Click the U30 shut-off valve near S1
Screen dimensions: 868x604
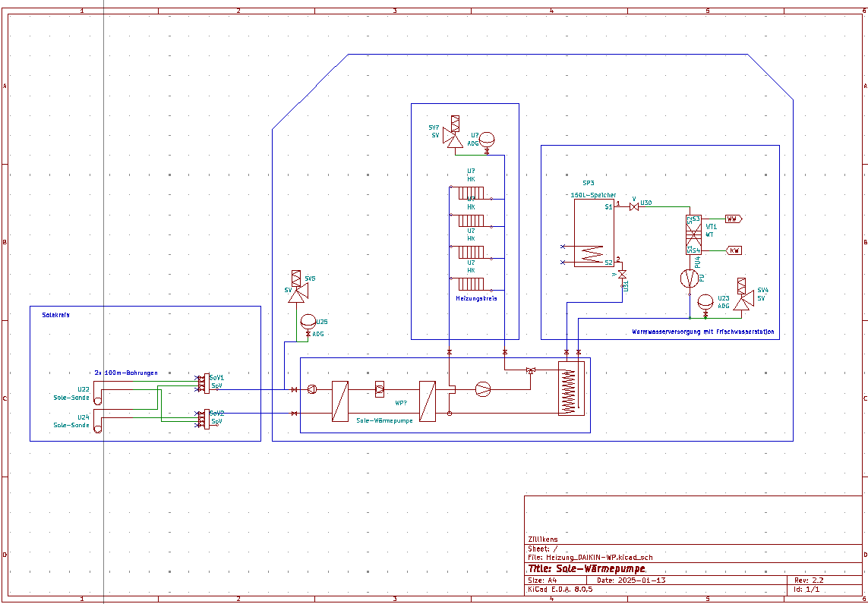(x=633, y=206)
